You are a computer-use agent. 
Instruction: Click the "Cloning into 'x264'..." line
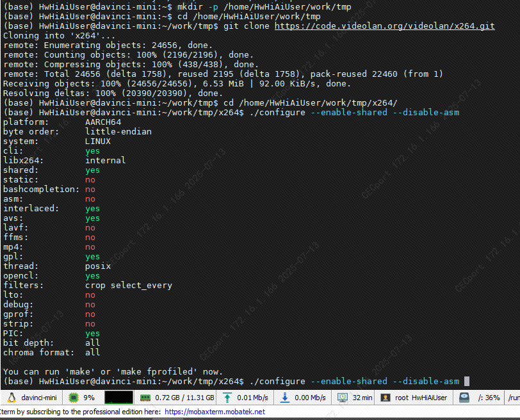pyautogui.click(x=59, y=35)
